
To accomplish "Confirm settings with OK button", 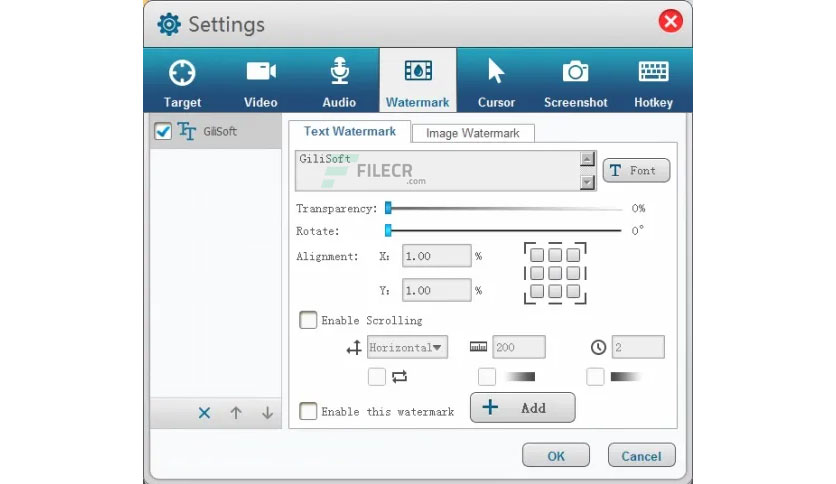I will (556, 455).
